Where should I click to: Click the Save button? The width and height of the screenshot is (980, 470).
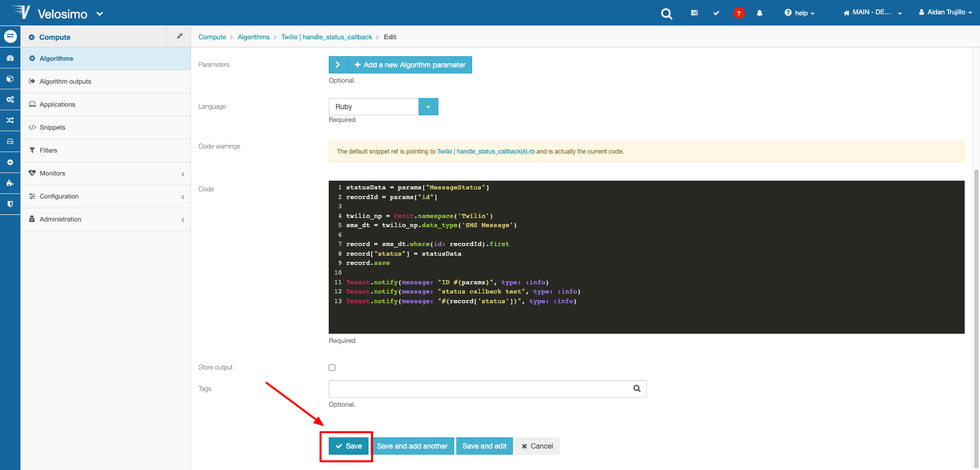[349, 446]
